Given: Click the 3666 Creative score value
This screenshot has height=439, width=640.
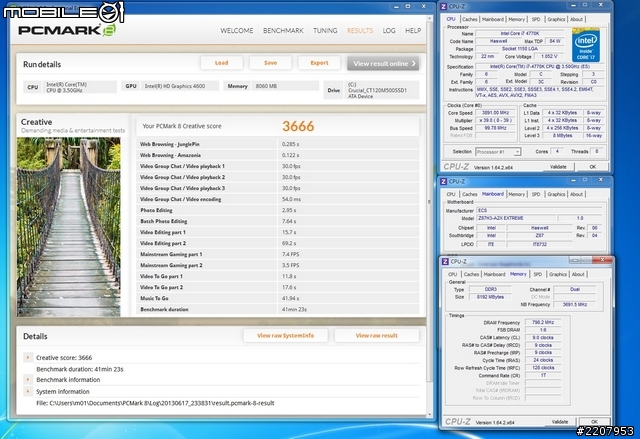Looking at the screenshot, I should click(298, 126).
